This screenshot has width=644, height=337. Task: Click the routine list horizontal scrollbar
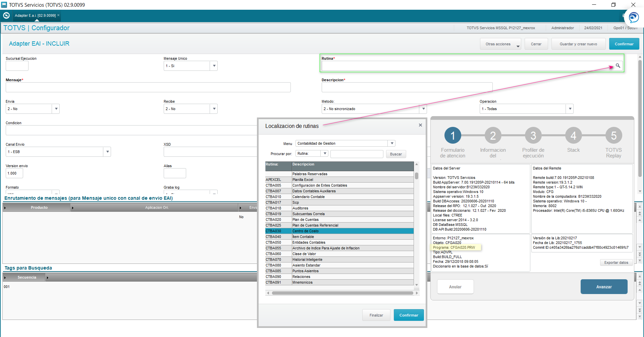tap(342, 293)
